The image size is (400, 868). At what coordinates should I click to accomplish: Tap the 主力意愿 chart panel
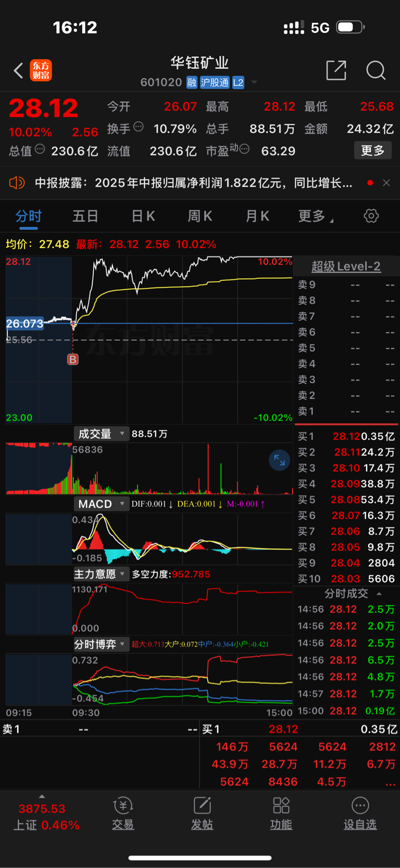[x=149, y=609]
